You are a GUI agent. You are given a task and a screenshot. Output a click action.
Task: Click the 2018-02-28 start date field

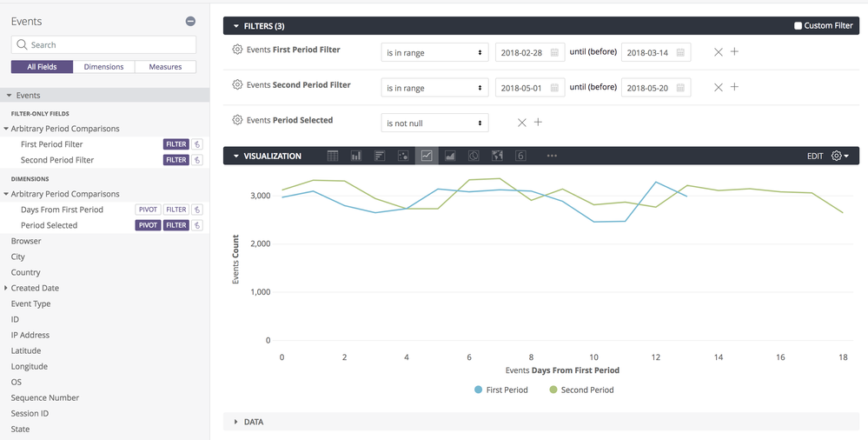point(530,53)
